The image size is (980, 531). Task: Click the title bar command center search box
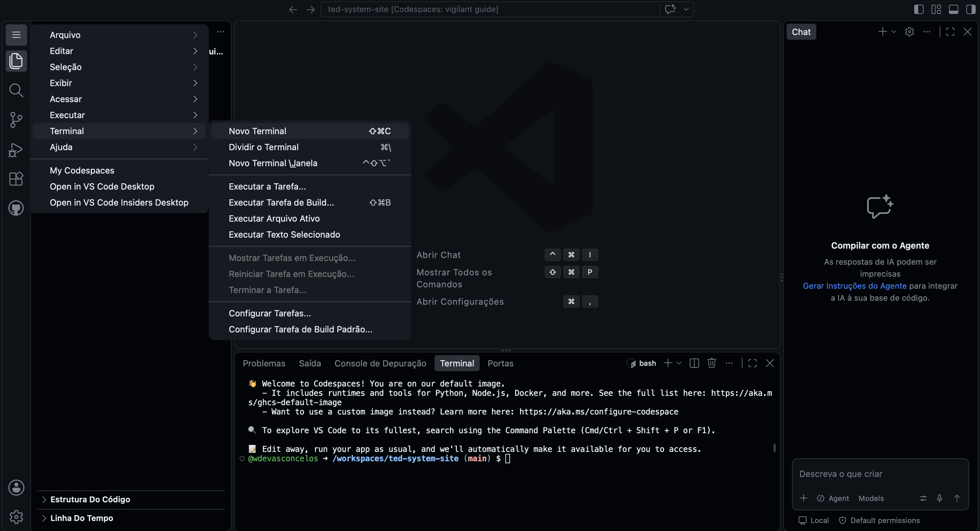[x=491, y=9]
